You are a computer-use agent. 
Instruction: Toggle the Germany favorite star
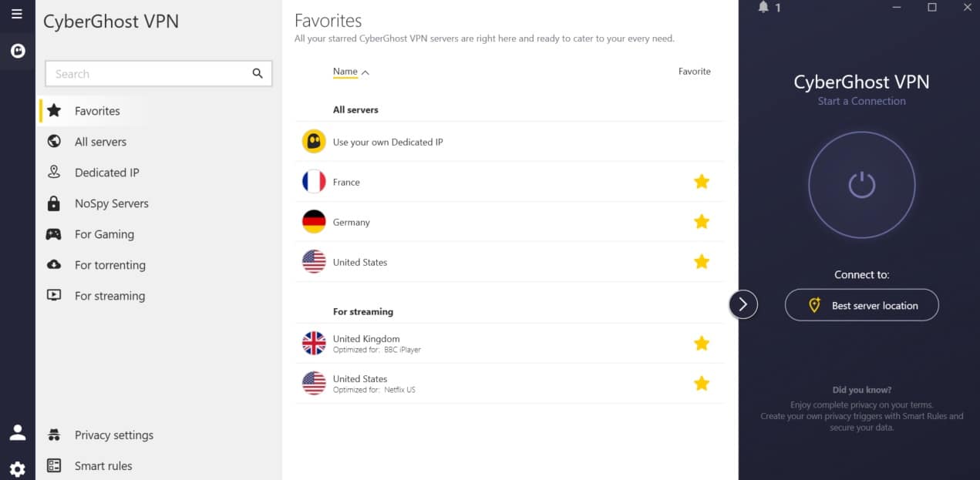tap(702, 222)
